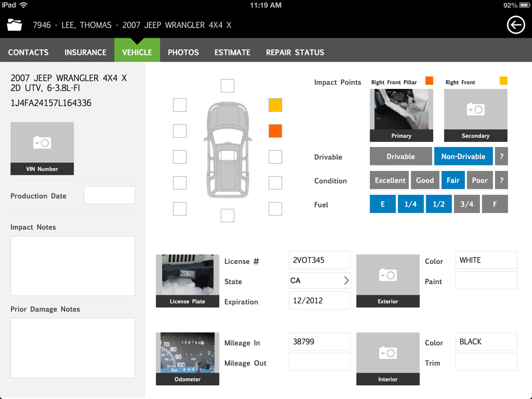Set condition to Excellent
This screenshot has height=399, width=532.
pos(390,180)
